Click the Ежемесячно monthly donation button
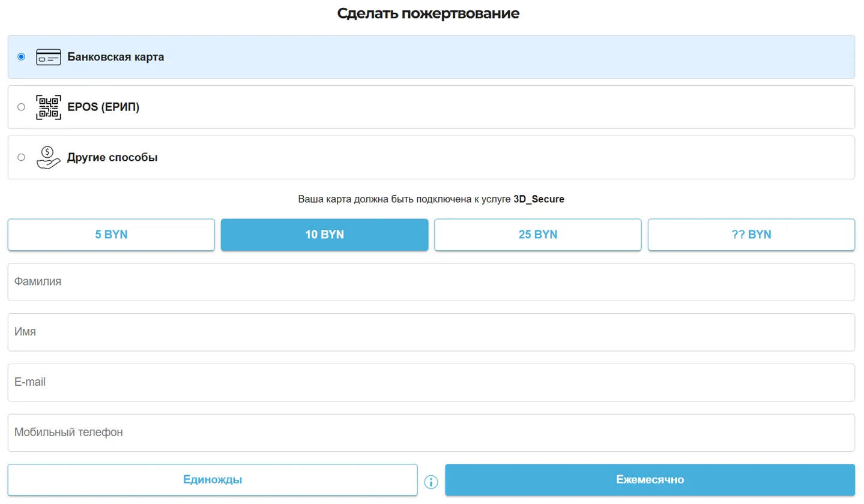864x504 pixels. coord(649,479)
